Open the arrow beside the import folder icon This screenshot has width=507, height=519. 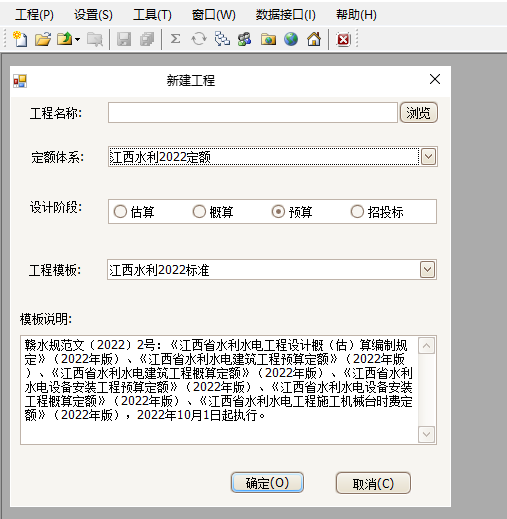(77, 39)
